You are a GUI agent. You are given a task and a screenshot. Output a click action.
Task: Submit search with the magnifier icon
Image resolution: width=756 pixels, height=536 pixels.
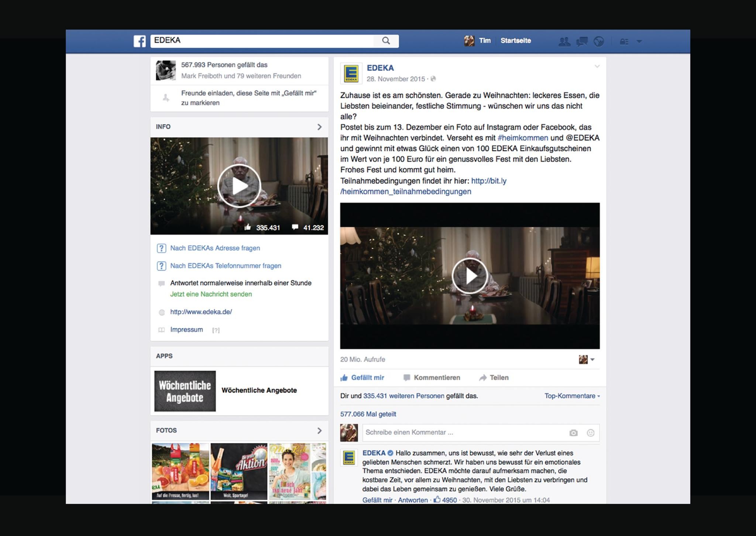pyautogui.click(x=386, y=41)
